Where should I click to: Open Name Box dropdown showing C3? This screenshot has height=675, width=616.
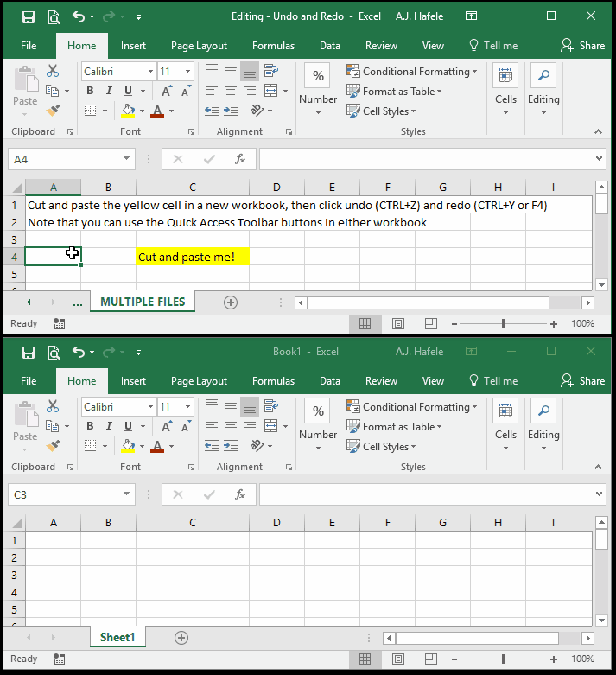(126, 494)
